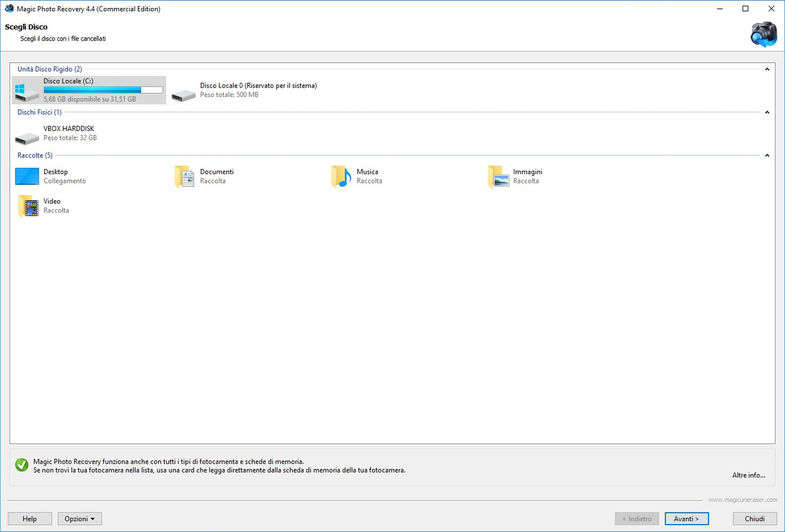Minimize the Magic Photo Recovery window
Screen dimensions: 785x532
720,9
